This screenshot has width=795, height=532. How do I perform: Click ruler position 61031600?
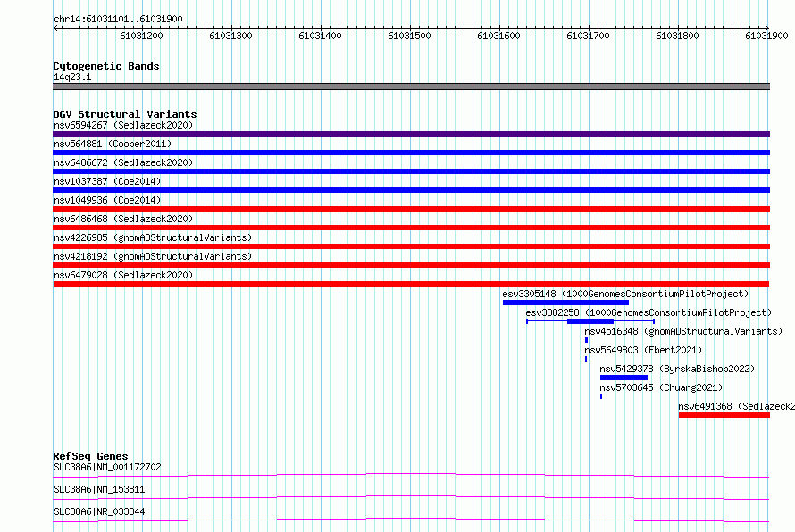point(499,36)
